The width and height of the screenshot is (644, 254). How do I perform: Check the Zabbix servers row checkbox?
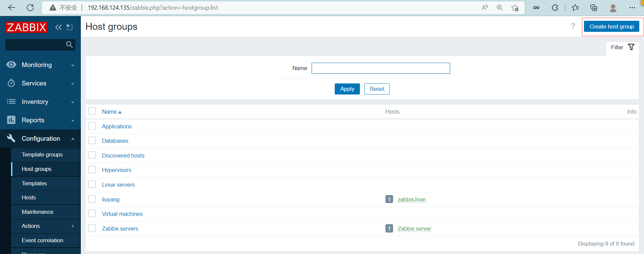[x=92, y=228]
